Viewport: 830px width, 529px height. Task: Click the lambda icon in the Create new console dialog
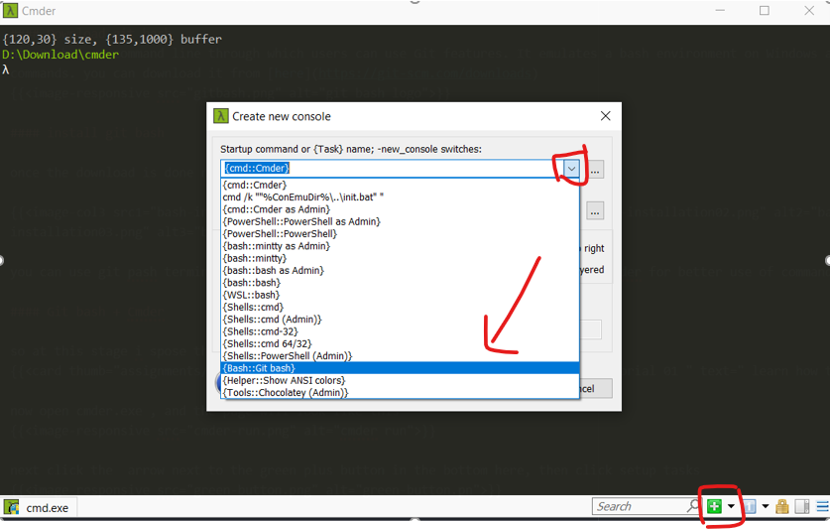[x=220, y=116]
